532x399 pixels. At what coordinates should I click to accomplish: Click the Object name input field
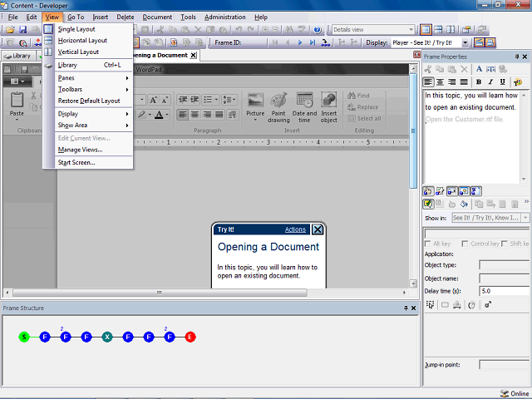[505, 278]
